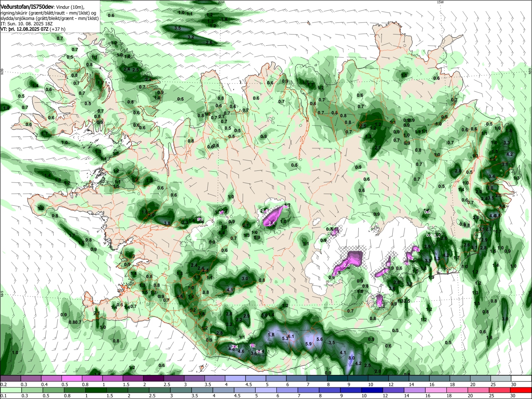532x399 pixels.
Task: Click the '6.1' precipitation value on the map
Action: pos(291,336)
